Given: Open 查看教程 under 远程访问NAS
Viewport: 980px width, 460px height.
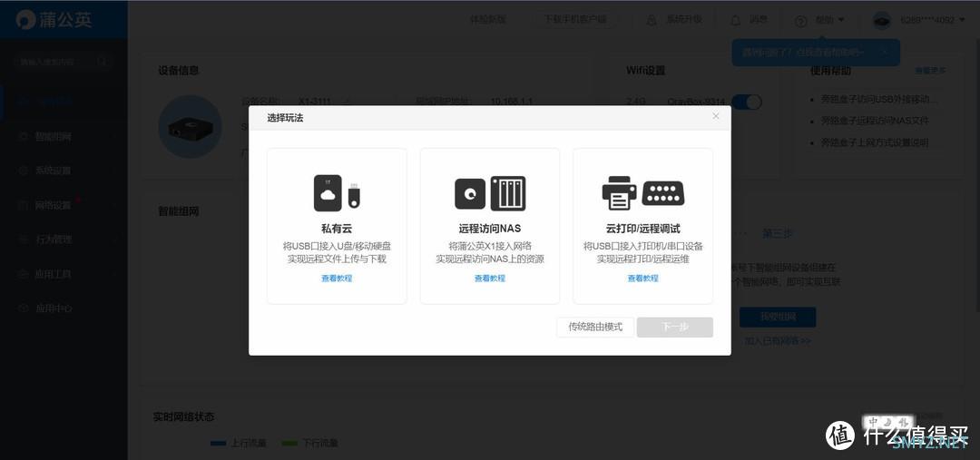Looking at the screenshot, I should coord(490,279).
